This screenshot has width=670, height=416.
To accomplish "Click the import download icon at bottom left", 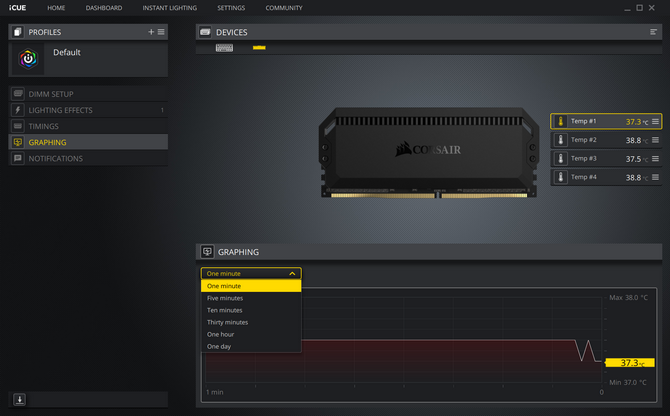I will (x=19, y=400).
